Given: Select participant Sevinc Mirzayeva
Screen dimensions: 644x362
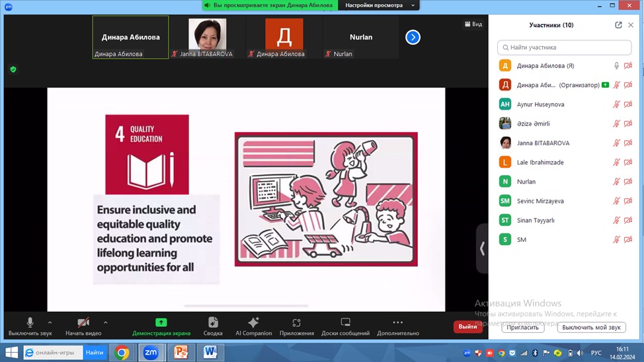Looking at the screenshot, I should [x=564, y=201].
